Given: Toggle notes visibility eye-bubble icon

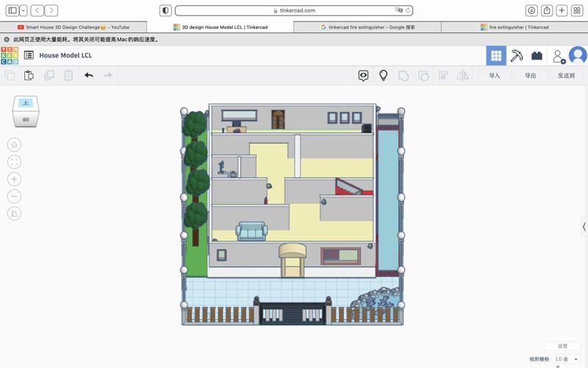Looking at the screenshot, I should 363,76.
